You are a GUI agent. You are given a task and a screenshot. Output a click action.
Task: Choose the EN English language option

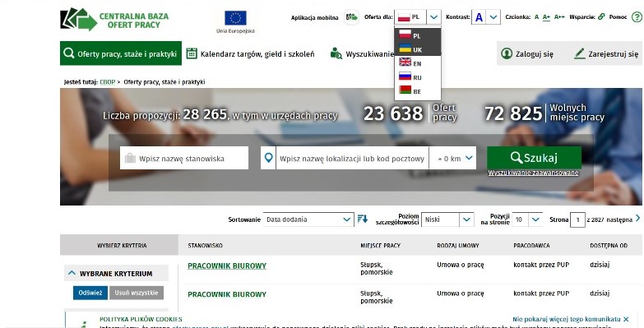click(417, 63)
